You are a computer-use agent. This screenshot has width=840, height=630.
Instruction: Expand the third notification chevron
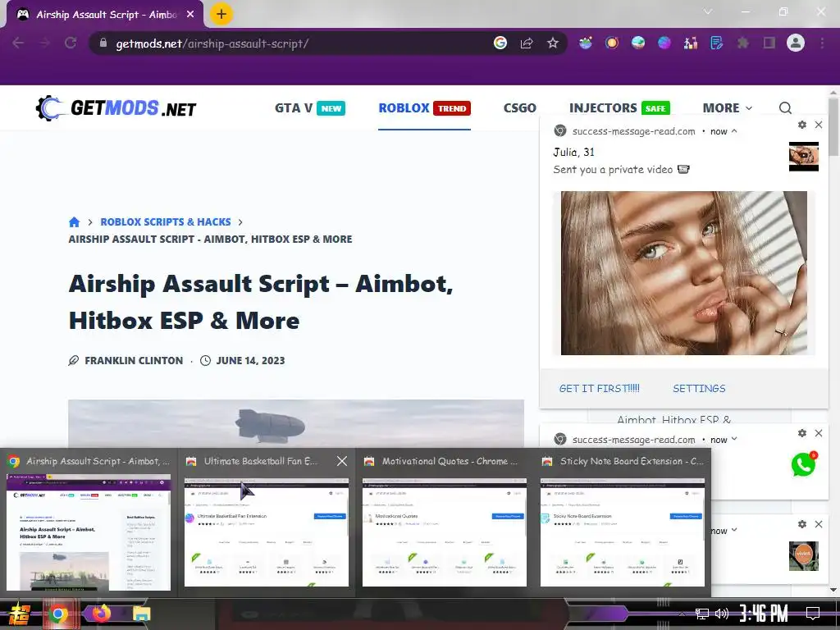[734, 531]
